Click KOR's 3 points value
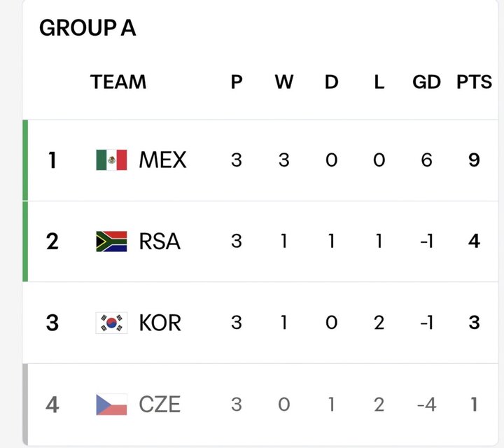 pos(474,323)
